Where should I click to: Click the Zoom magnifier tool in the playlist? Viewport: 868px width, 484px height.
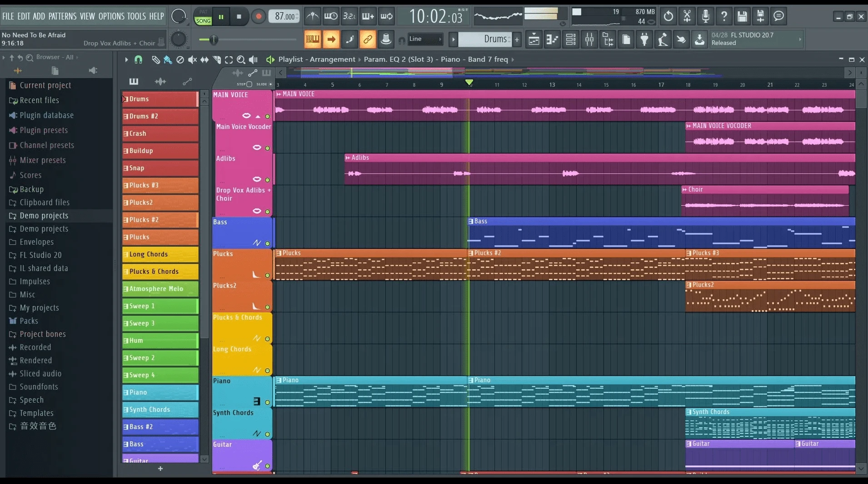click(x=240, y=59)
